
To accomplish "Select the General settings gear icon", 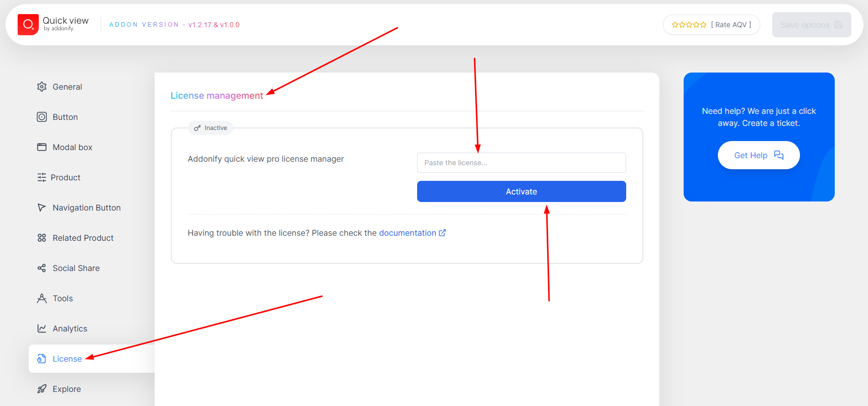I will (42, 87).
